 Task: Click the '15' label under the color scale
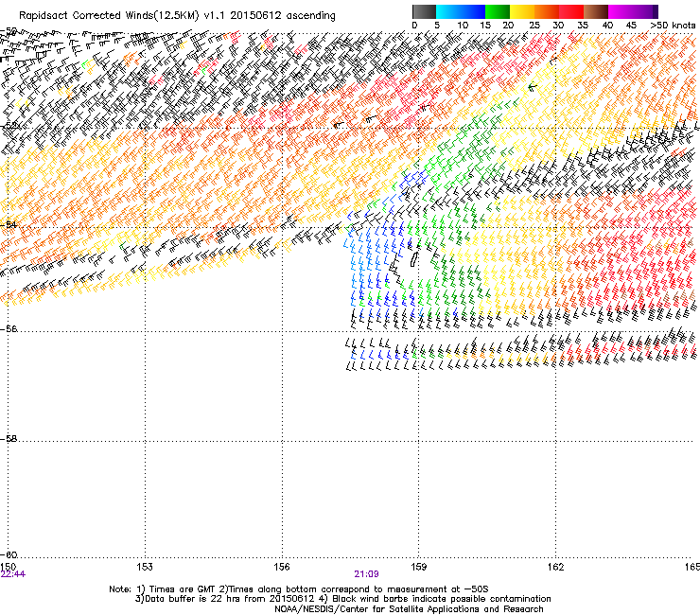485,26
